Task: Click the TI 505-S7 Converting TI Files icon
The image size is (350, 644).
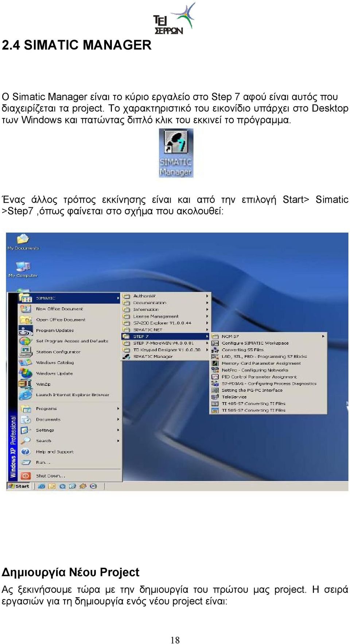Action: pos(215,411)
